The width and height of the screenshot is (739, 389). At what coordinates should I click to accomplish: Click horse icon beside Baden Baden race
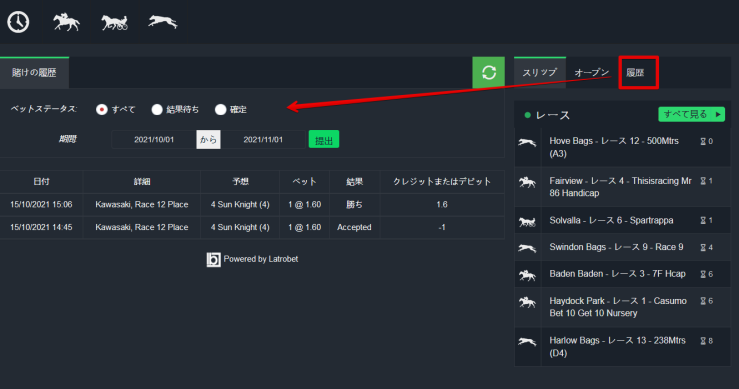click(x=527, y=275)
